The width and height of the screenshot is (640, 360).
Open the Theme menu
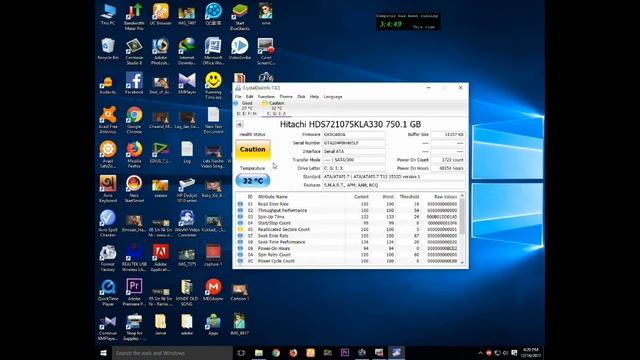point(286,97)
